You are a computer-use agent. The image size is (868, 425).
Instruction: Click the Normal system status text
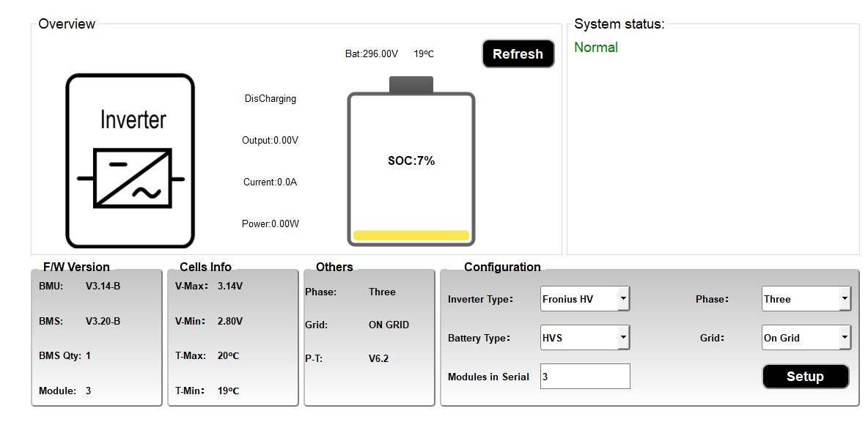pos(596,48)
